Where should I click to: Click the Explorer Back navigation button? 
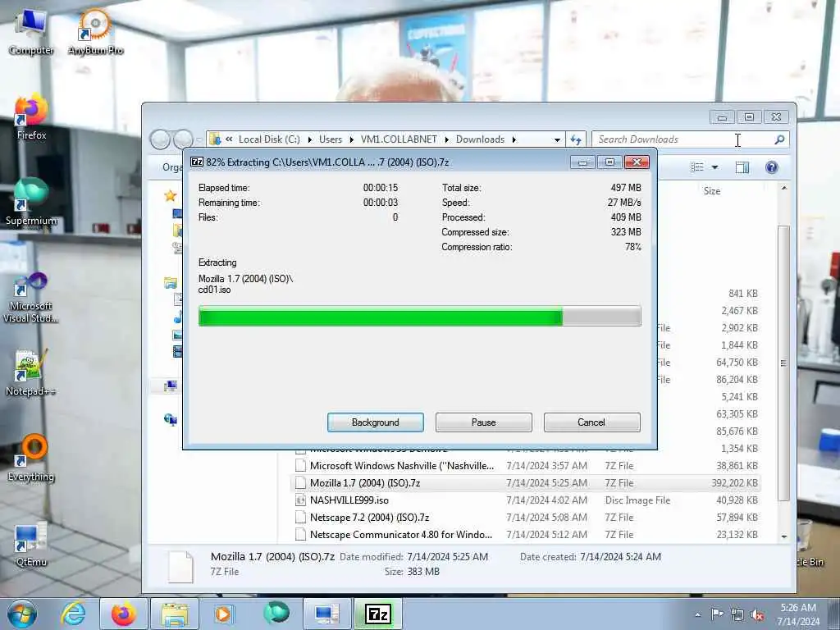[x=160, y=139]
